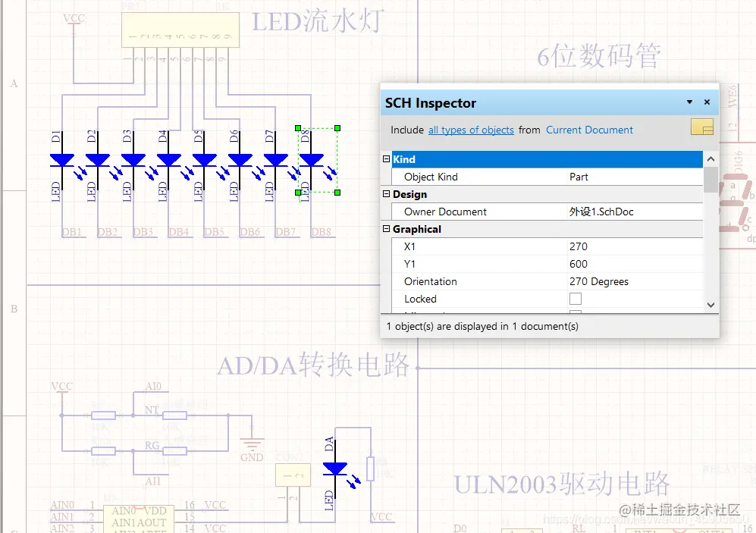Click the 9-pin header component at top
This screenshot has height=533, width=756.
180,30
